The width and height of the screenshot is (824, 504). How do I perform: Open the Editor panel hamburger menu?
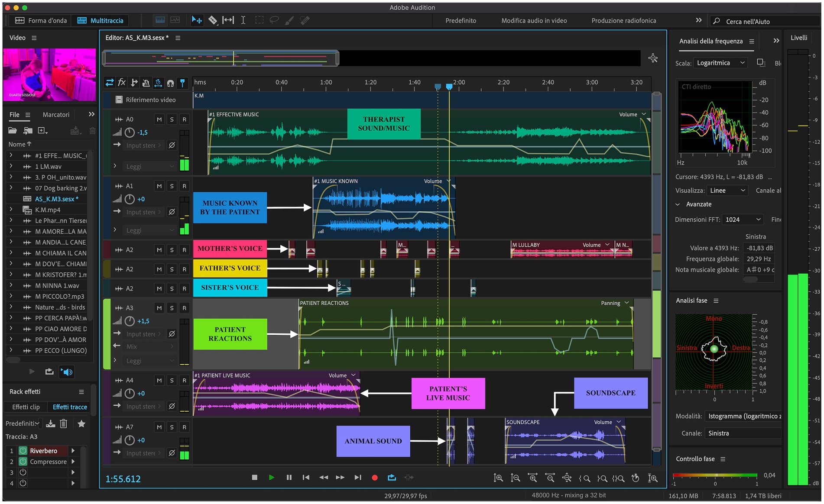178,38
